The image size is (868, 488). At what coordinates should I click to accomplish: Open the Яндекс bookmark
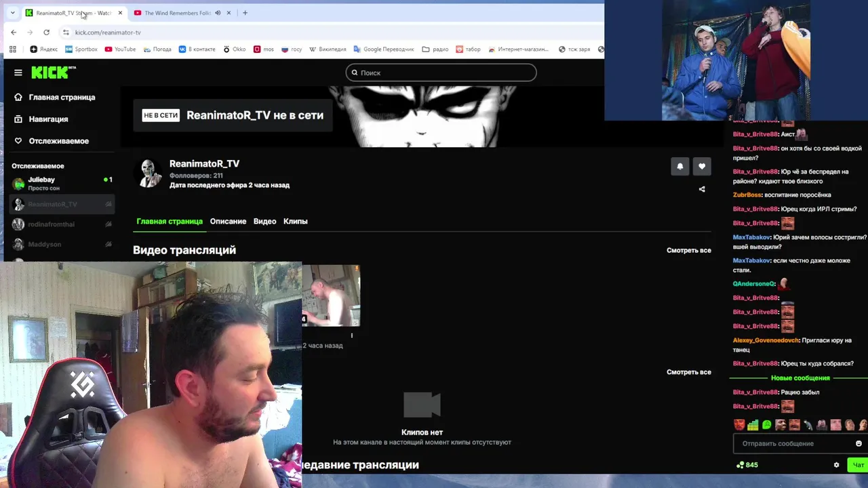(44, 49)
